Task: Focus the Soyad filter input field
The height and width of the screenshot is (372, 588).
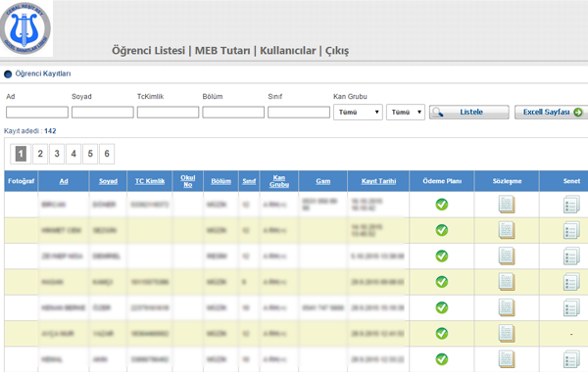Action: click(x=102, y=112)
